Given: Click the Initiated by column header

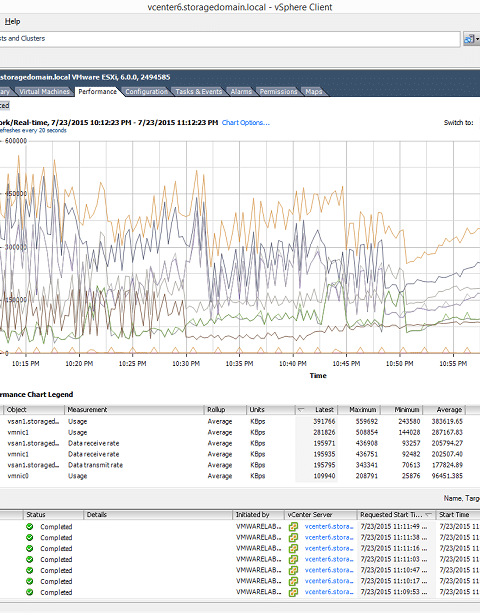Looking at the screenshot, I should click(x=258, y=514).
